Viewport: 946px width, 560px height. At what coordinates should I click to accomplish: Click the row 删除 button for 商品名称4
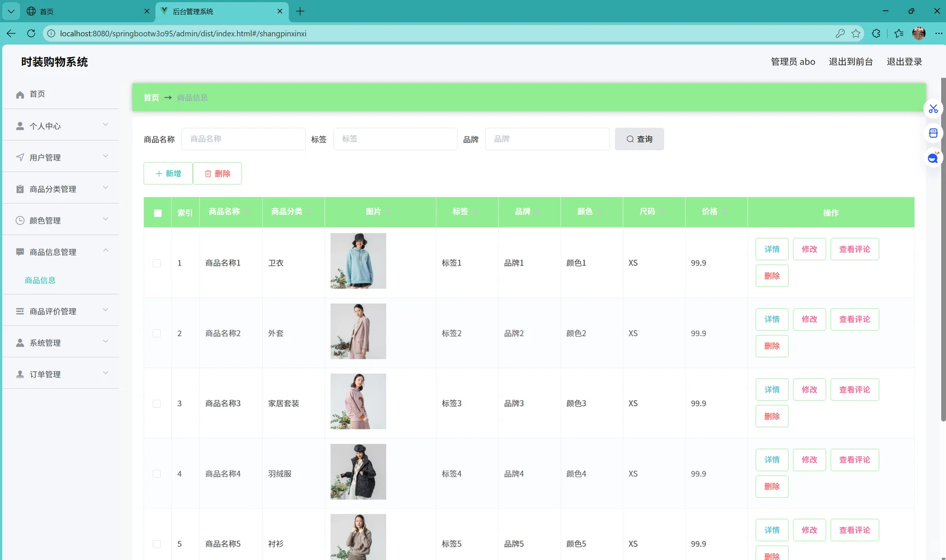[772, 486]
